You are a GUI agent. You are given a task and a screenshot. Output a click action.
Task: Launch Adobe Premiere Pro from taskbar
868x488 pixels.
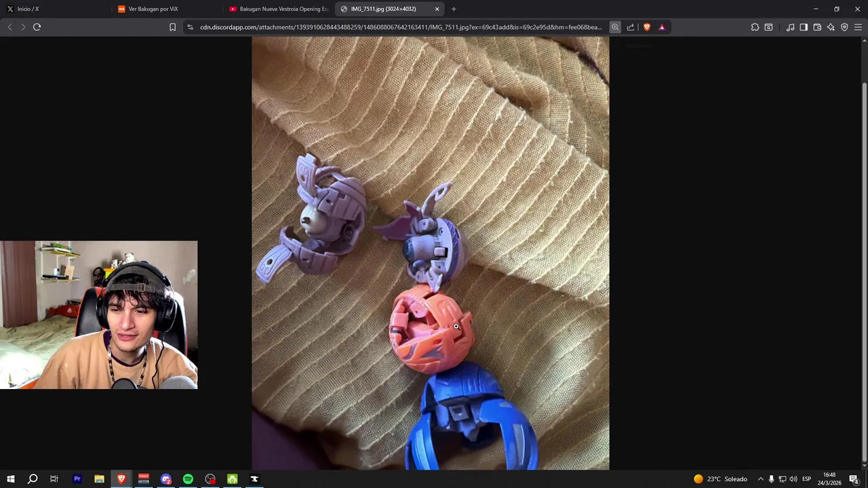[77, 479]
